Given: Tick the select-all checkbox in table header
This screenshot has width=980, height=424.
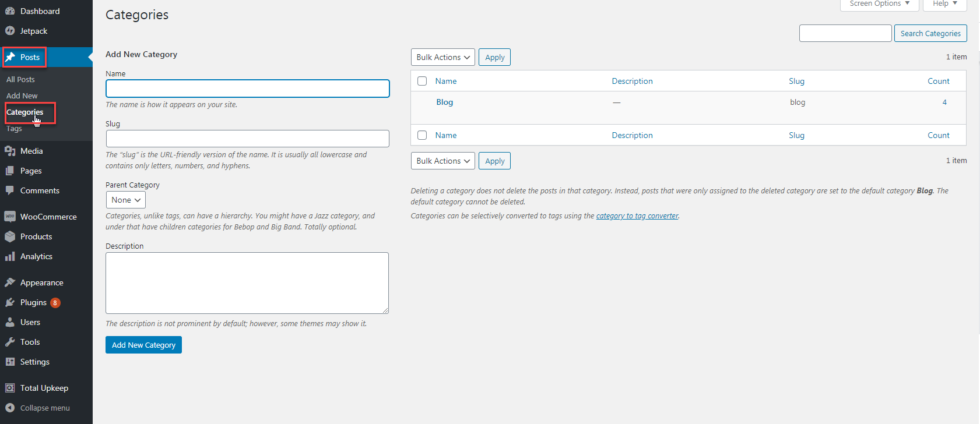Looking at the screenshot, I should 422,81.
